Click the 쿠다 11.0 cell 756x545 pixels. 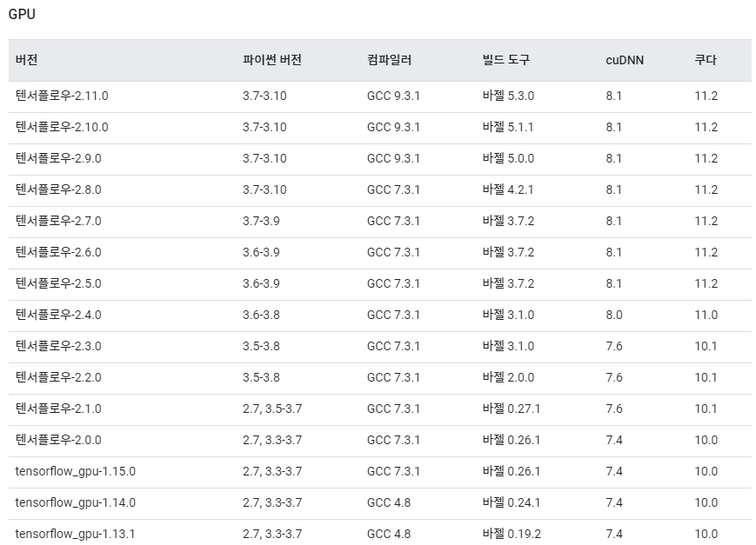point(706,315)
